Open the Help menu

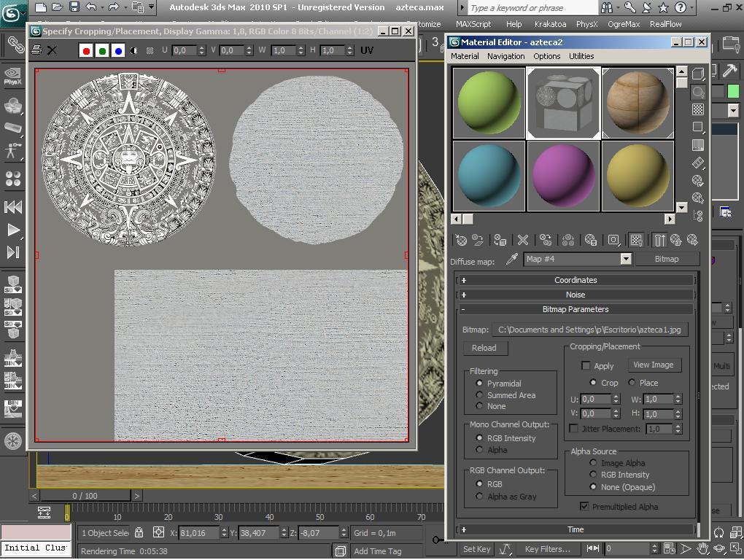click(514, 24)
